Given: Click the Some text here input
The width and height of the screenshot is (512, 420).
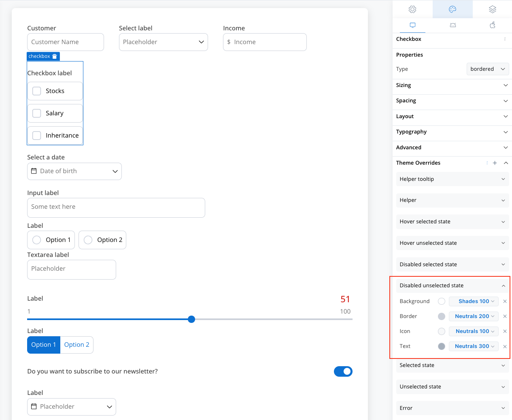Looking at the screenshot, I should pyautogui.click(x=116, y=208).
